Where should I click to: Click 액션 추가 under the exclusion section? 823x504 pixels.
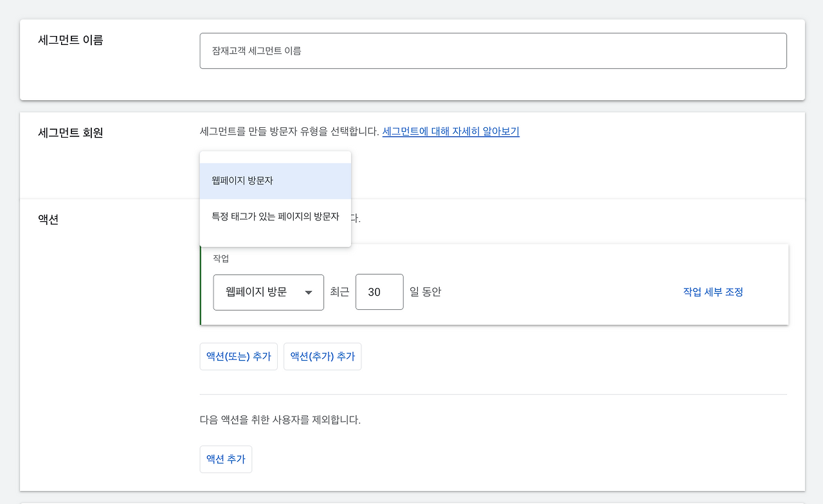coord(226,459)
